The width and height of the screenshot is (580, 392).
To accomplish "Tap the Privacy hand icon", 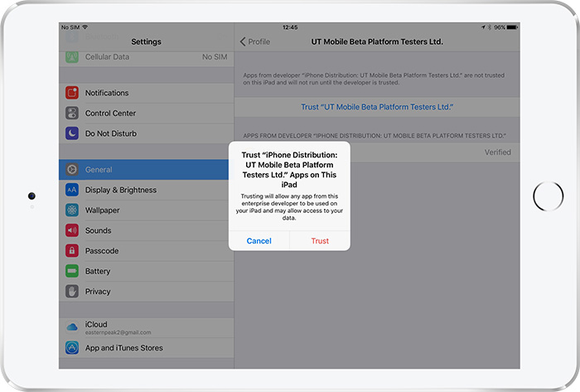I will tap(72, 292).
